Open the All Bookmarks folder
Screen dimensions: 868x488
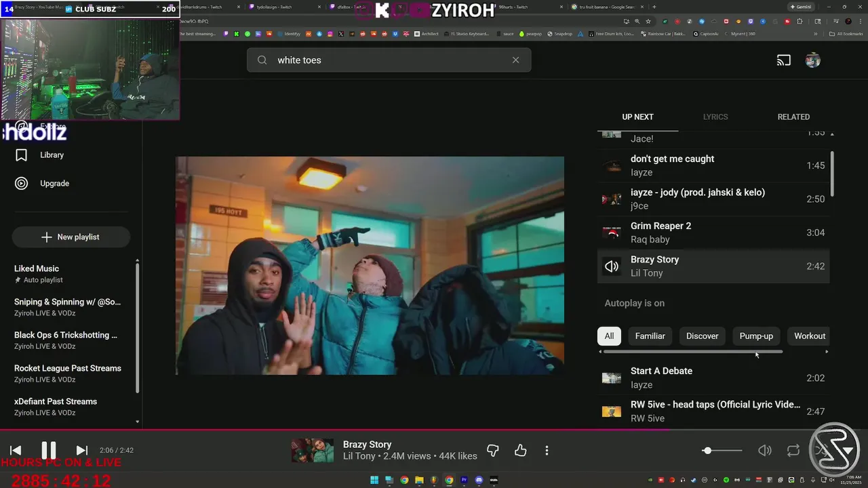pos(846,34)
